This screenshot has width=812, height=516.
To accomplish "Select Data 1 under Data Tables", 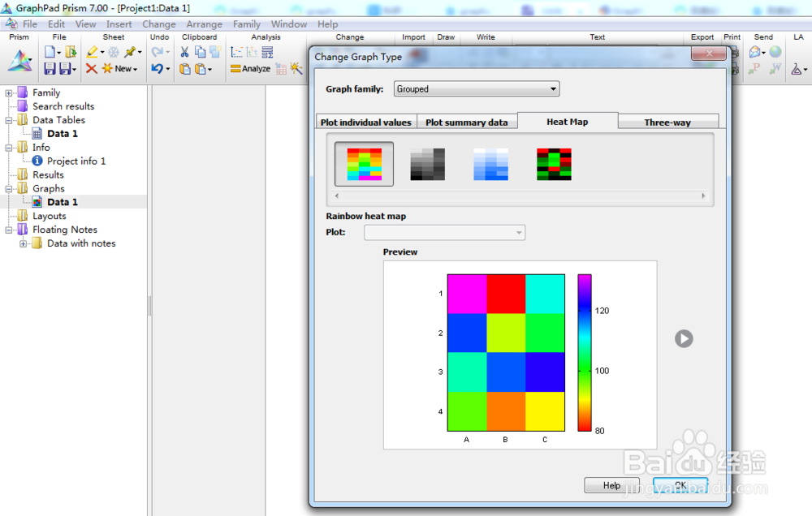I will point(63,134).
